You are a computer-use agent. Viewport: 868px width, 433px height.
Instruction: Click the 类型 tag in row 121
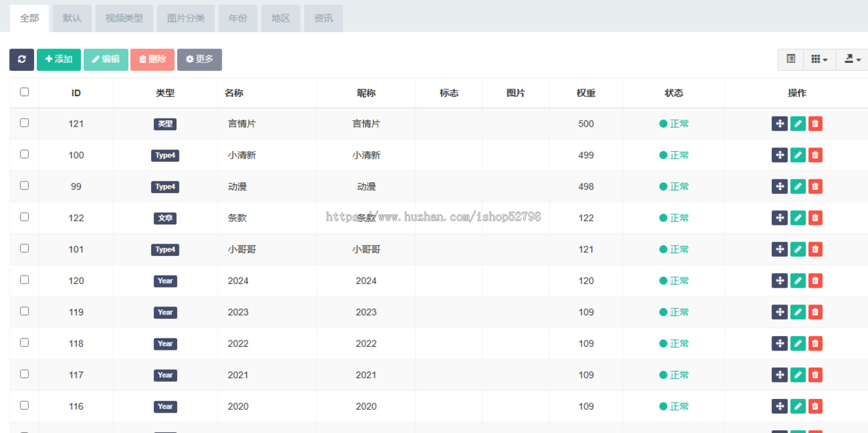point(165,124)
